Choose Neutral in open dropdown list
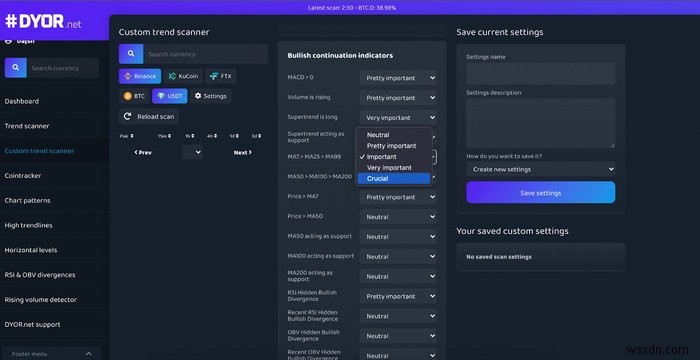Viewport: 700px width, 360px height. 394,135
